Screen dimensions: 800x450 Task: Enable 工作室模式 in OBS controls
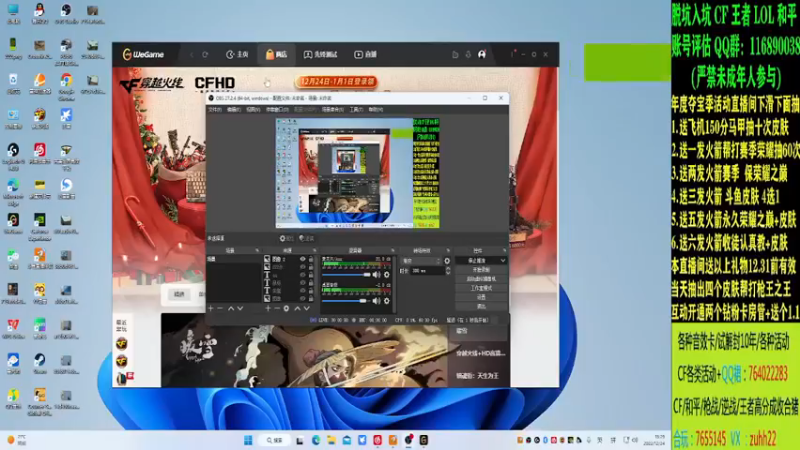pos(481,288)
